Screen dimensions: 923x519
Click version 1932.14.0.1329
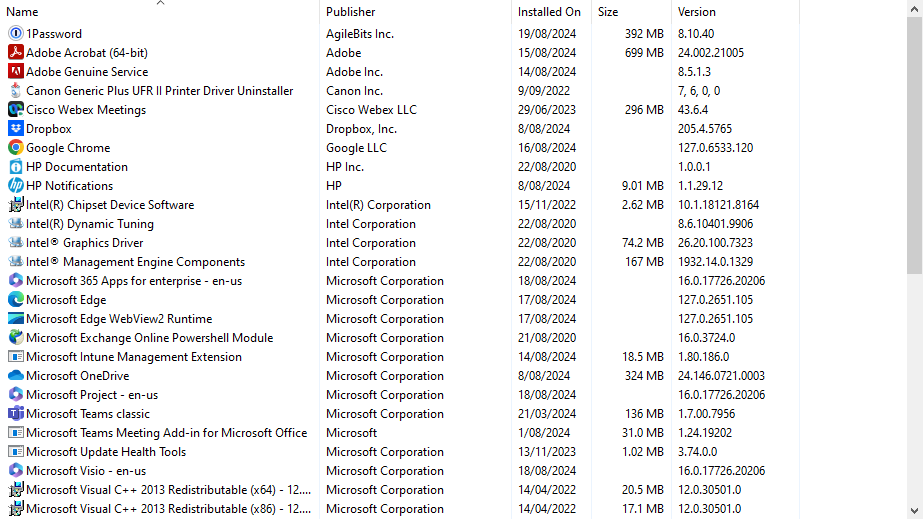(715, 261)
